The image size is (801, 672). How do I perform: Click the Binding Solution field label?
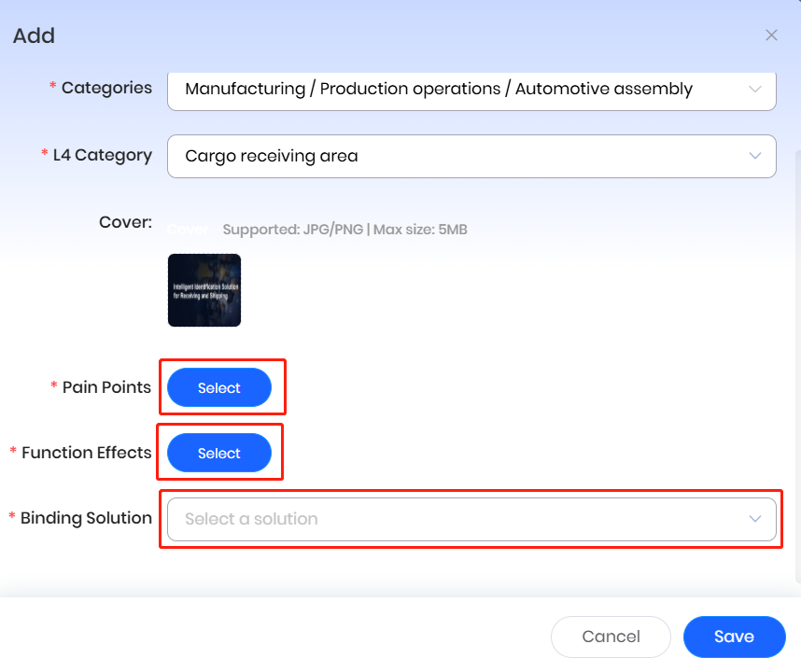pos(86,518)
